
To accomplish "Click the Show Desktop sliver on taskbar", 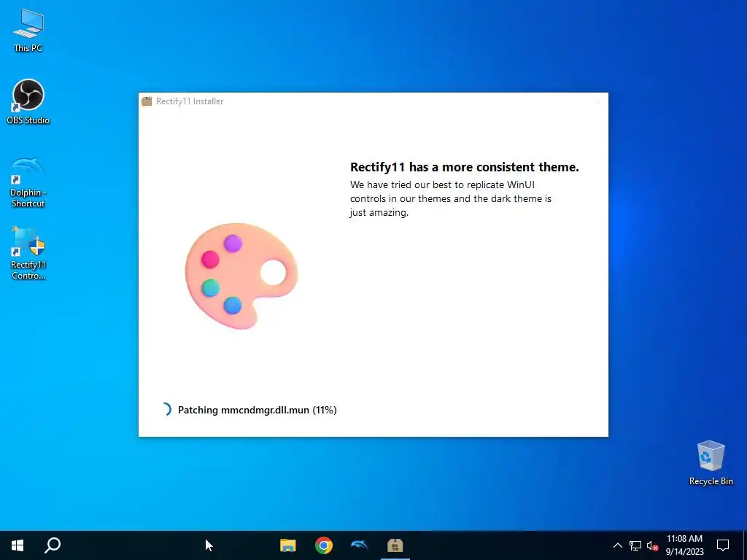I will point(745,545).
